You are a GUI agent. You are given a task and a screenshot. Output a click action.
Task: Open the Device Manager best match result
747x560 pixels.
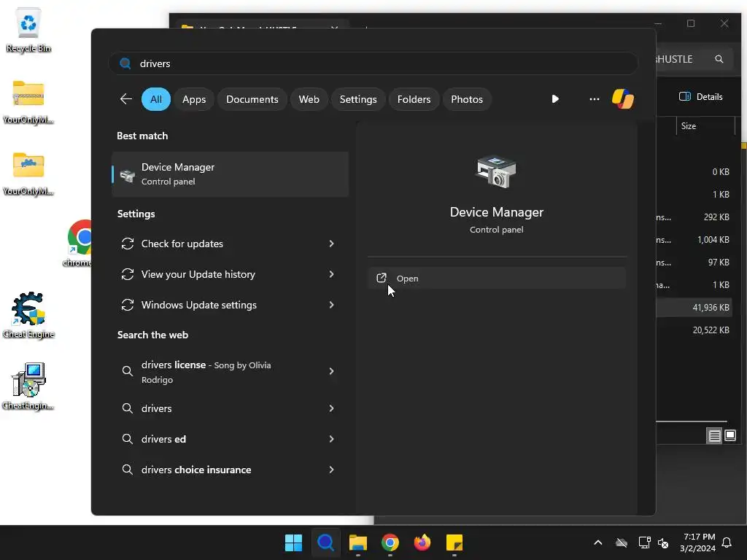point(230,174)
